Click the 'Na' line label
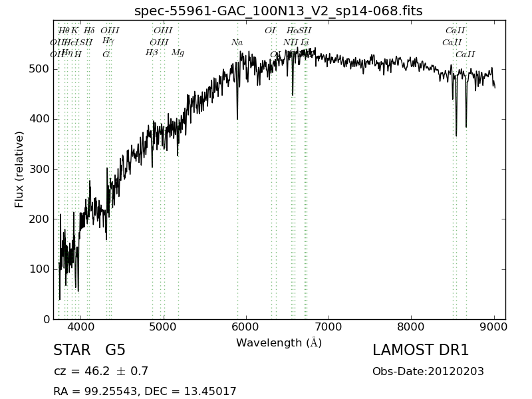The image size is (532, 399). [237, 43]
